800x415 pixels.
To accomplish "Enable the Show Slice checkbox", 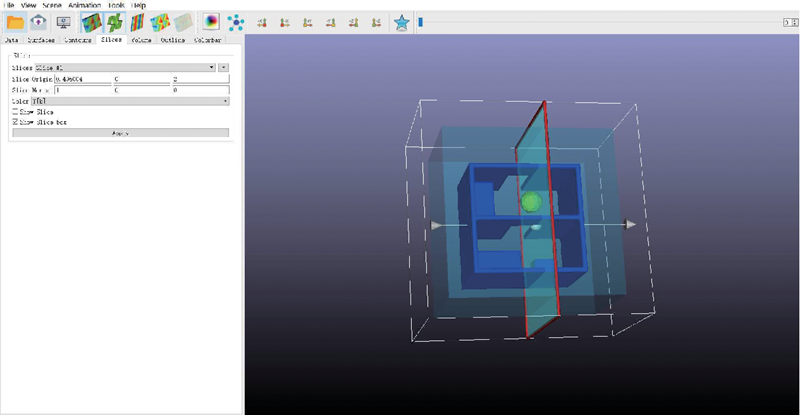I will (x=15, y=111).
